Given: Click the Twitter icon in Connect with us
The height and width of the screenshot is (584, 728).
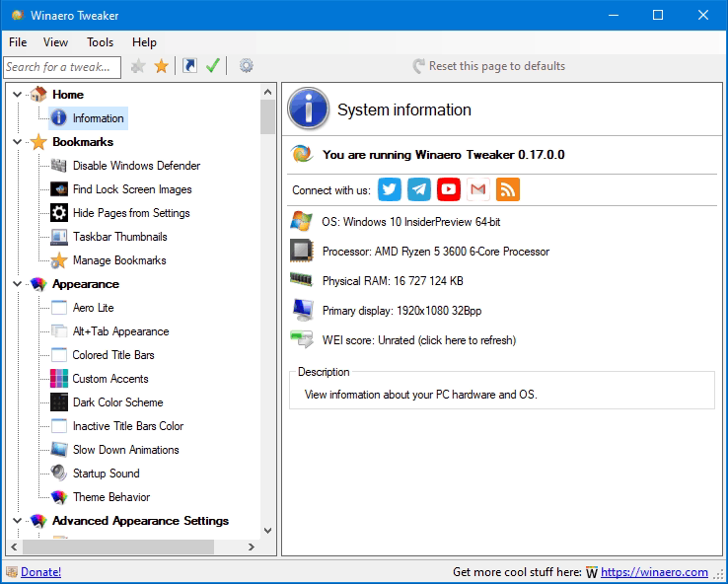Looking at the screenshot, I should pos(390,189).
